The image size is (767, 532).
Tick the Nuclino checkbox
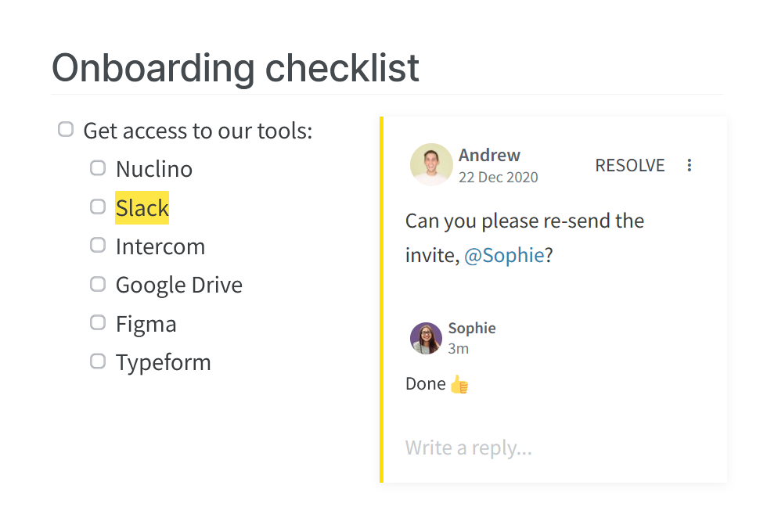coord(98,167)
